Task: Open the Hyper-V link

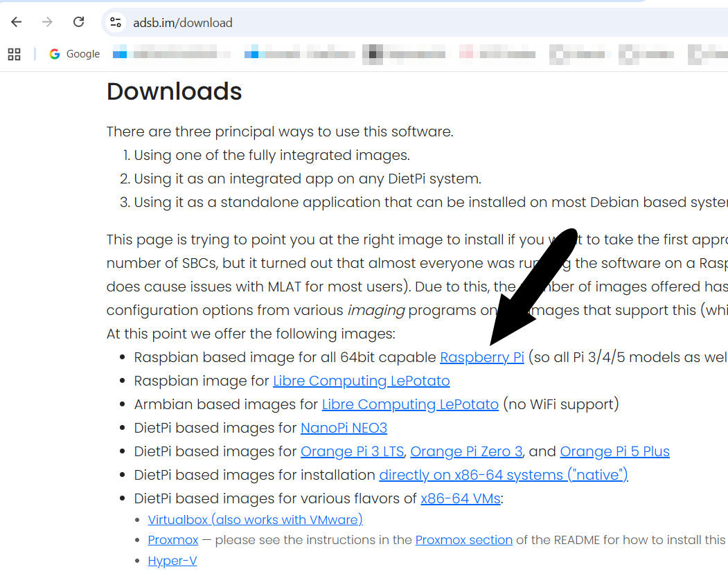Action: (172, 561)
